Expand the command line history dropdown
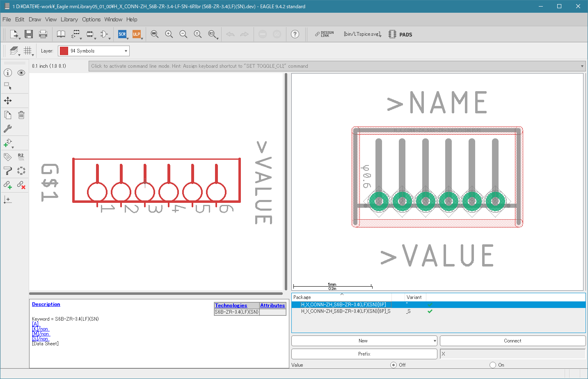The height and width of the screenshot is (379, 588). (582, 66)
